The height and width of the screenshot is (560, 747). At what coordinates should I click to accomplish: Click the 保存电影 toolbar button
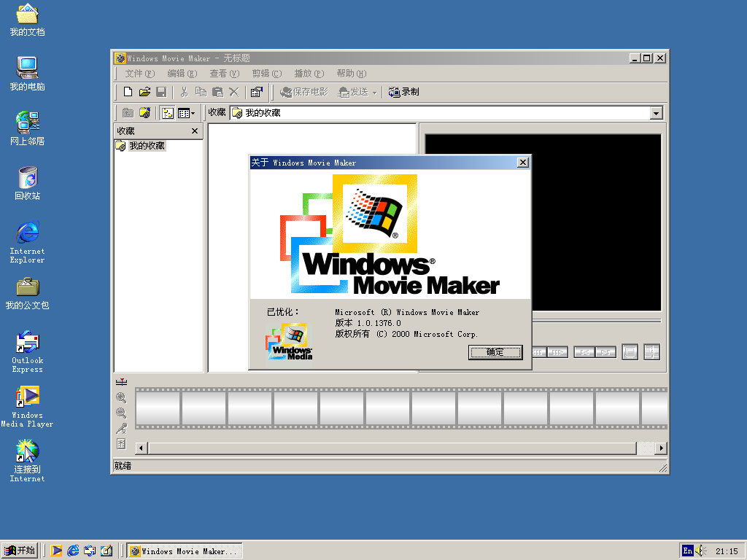[x=304, y=92]
